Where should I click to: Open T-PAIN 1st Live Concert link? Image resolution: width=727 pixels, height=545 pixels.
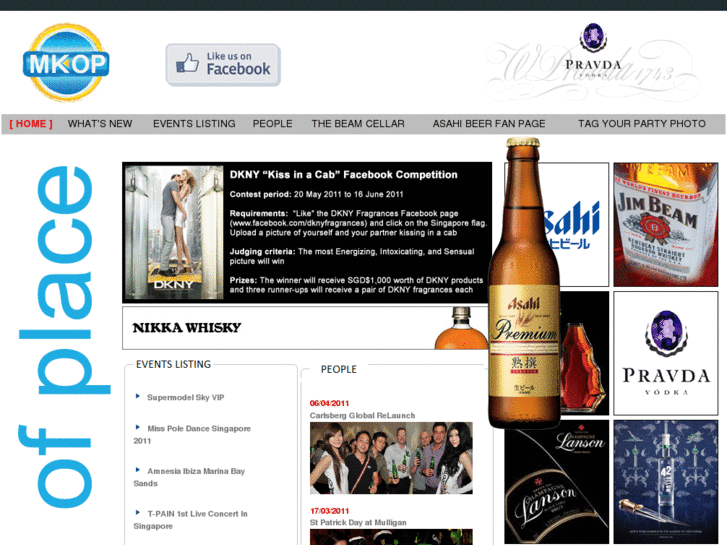click(191, 520)
